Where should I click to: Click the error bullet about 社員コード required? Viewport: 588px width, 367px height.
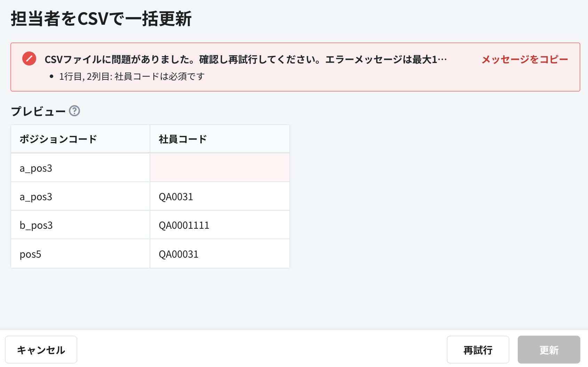(x=132, y=76)
